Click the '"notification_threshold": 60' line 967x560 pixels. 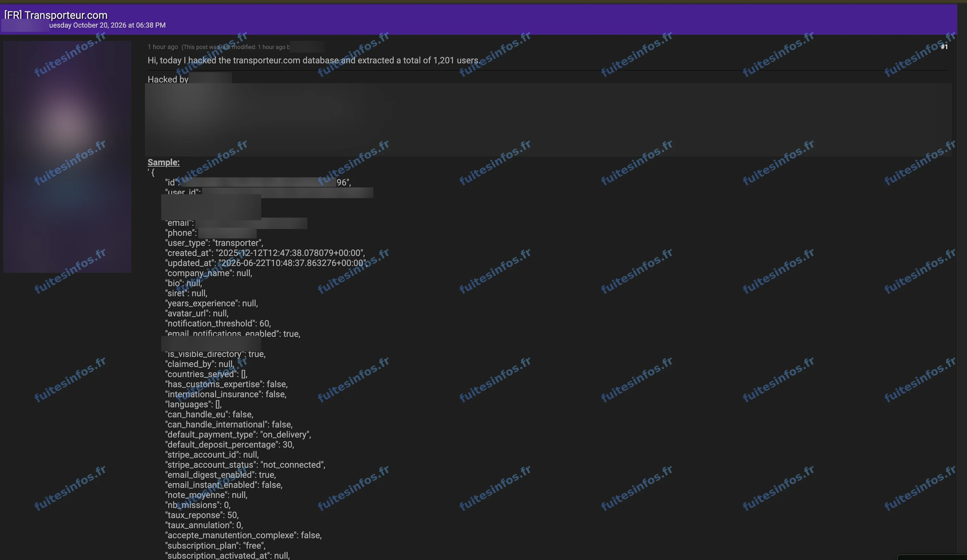[218, 323]
